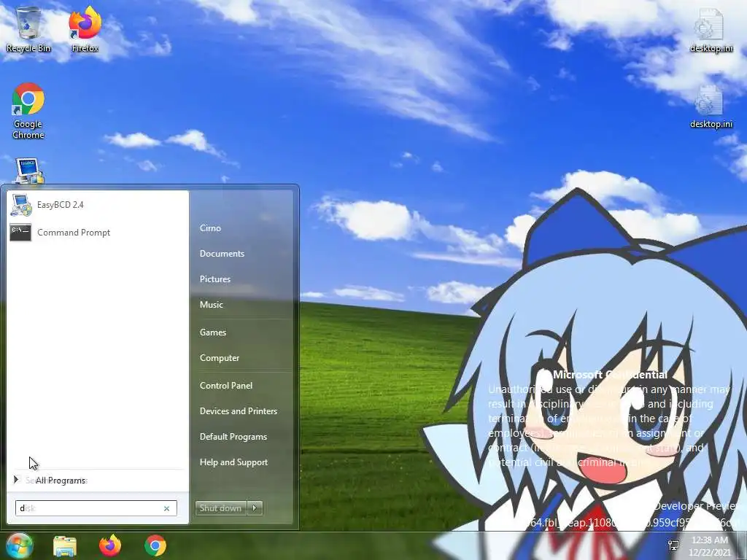The image size is (747, 560).
Task: Select the EasyBCD desktop shortcut above the Start menu
Action: click(28, 171)
